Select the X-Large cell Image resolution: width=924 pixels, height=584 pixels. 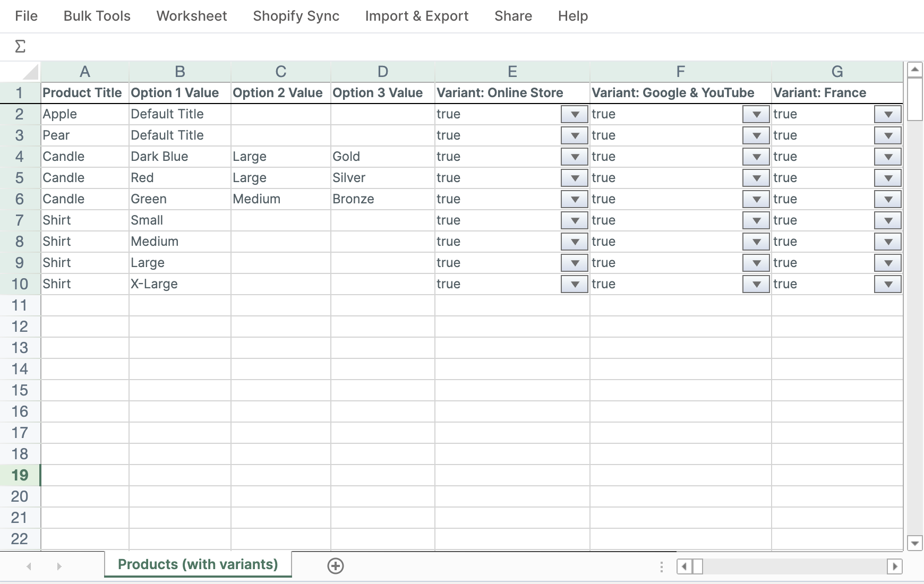point(180,284)
